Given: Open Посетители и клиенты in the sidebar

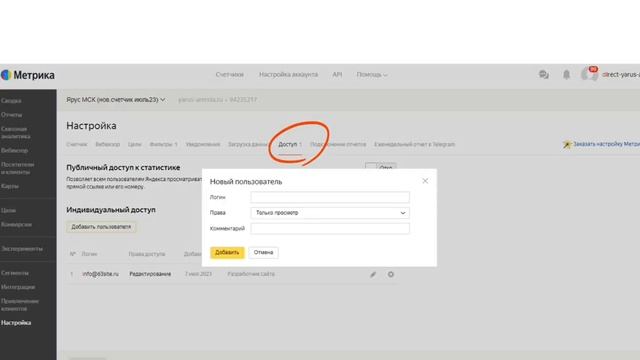Looking at the screenshot, I should [18, 168].
